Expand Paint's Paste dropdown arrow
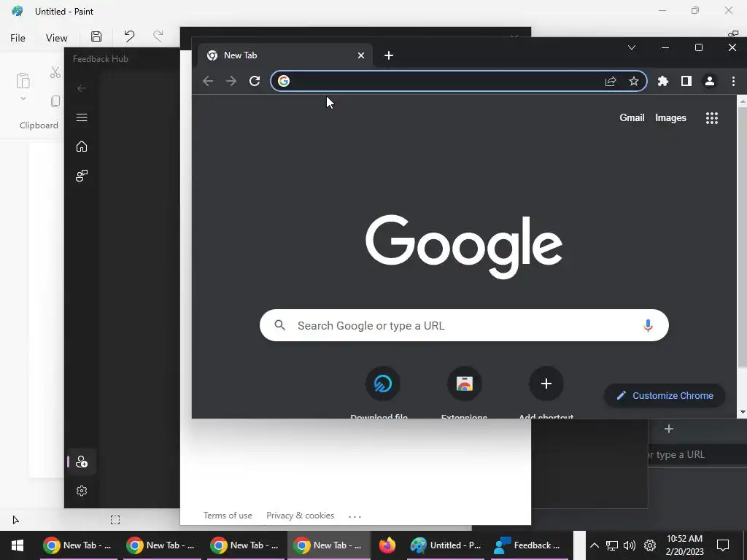Viewport: 747px width, 560px height. [23, 98]
